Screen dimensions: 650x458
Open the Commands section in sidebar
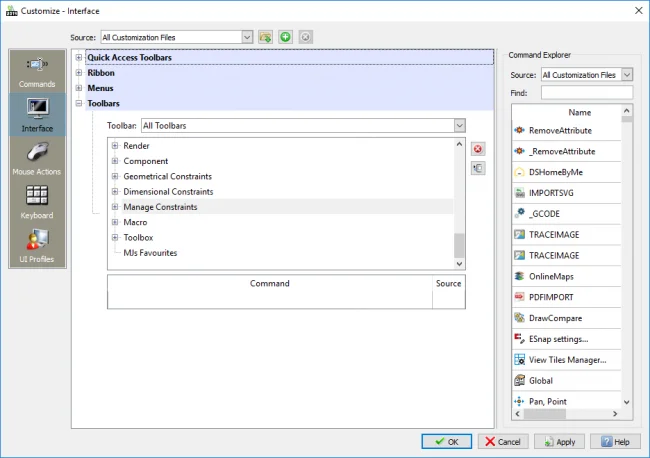(37, 70)
